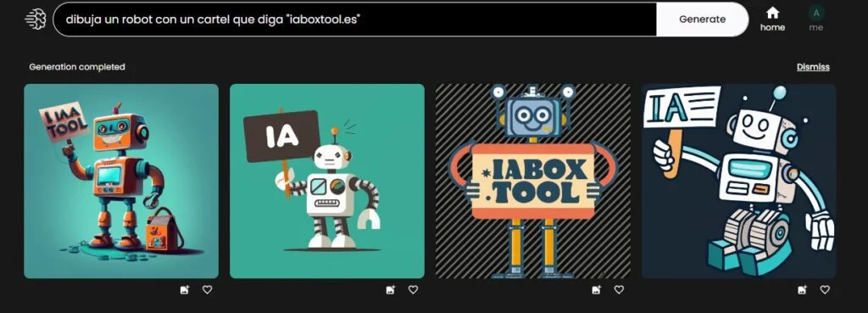Screen dimensions: 868x313
Task: Open the 'me' profile avatar
Action: 816,13
